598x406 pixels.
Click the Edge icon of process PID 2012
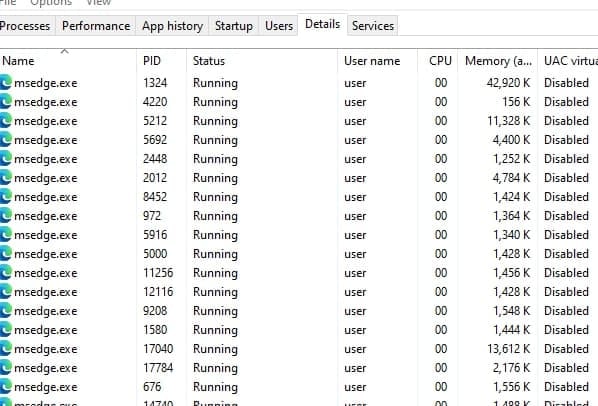6,178
